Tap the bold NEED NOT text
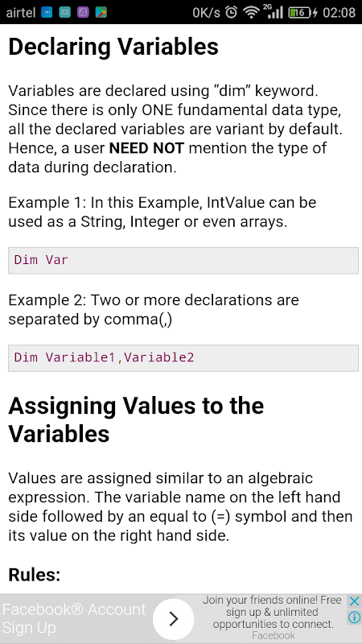The height and width of the screenshot is (644, 362). (x=146, y=149)
